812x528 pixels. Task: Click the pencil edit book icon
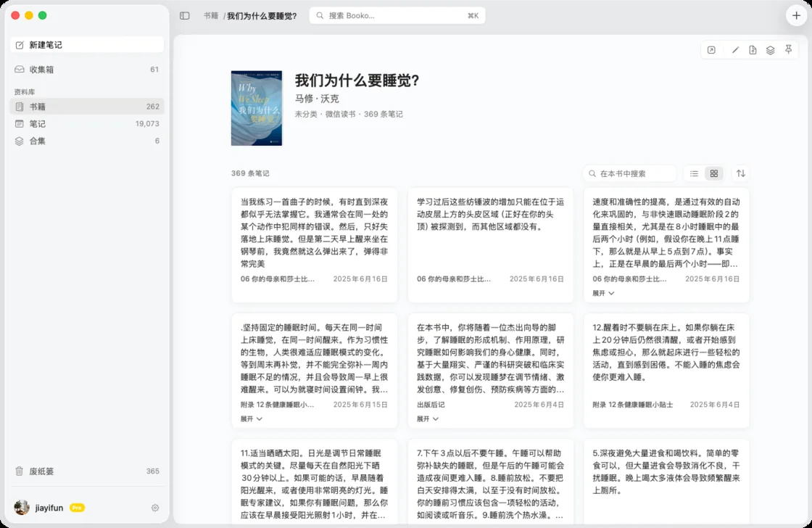pos(735,50)
